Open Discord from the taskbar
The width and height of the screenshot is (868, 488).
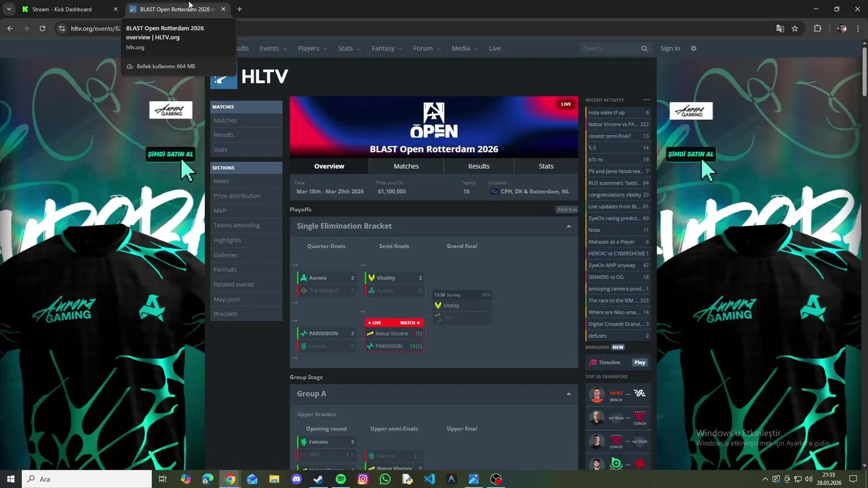coord(296,479)
